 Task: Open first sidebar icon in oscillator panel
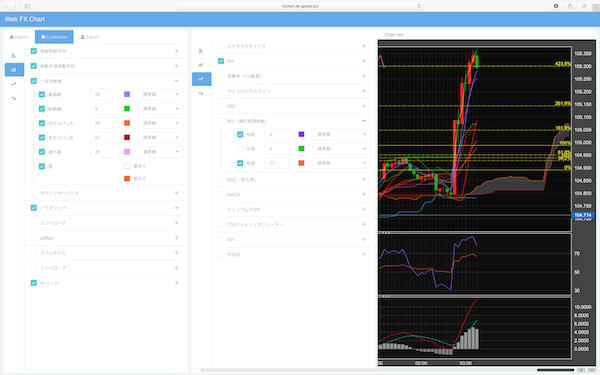pyautogui.click(x=201, y=51)
